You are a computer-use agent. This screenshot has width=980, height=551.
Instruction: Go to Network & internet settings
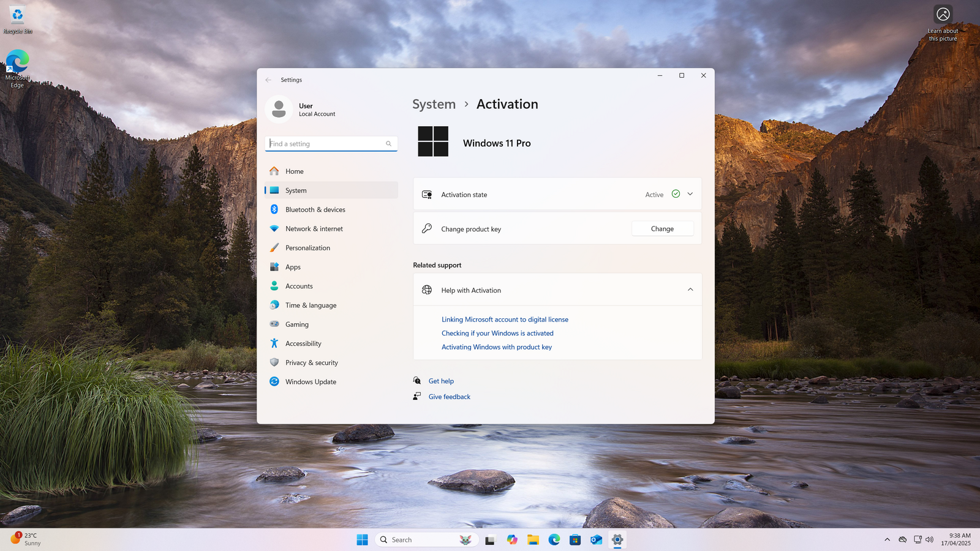point(331,228)
